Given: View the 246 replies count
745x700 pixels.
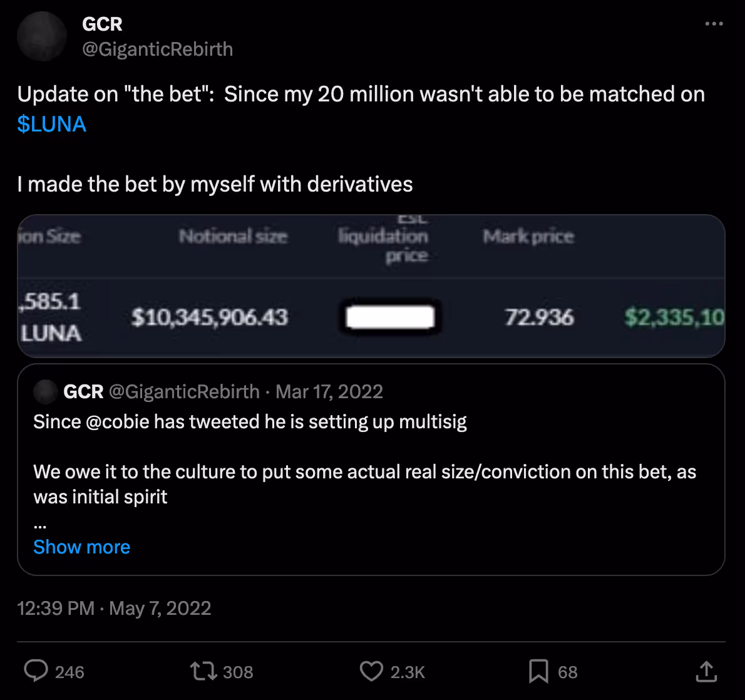Looking at the screenshot, I should (x=69, y=671).
